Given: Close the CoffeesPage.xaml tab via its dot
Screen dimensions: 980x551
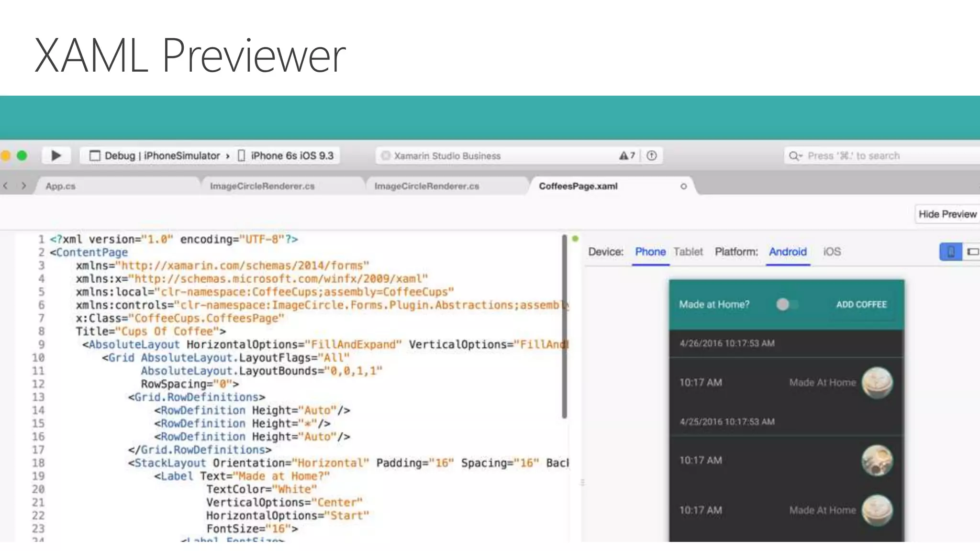Looking at the screenshot, I should [x=683, y=186].
